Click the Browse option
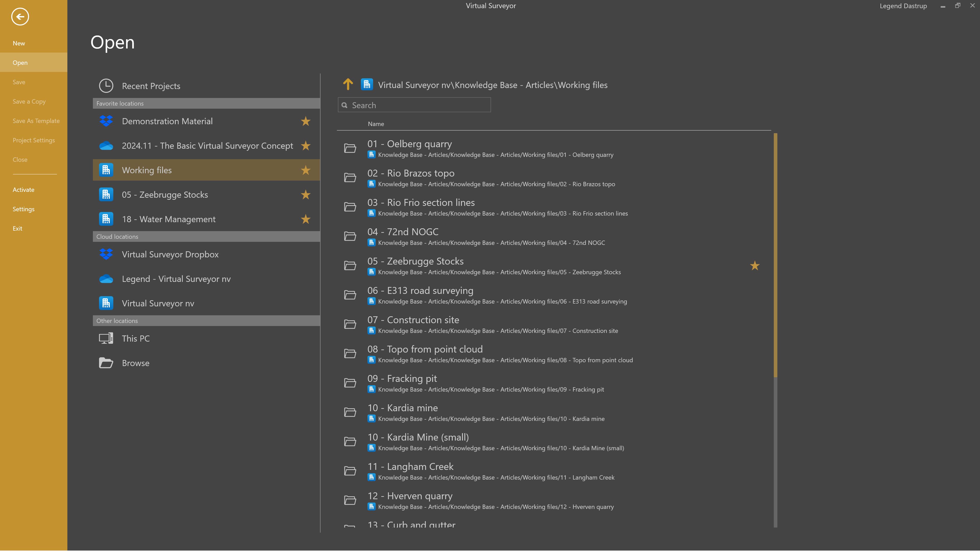This screenshot has width=980, height=551. coord(136,363)
